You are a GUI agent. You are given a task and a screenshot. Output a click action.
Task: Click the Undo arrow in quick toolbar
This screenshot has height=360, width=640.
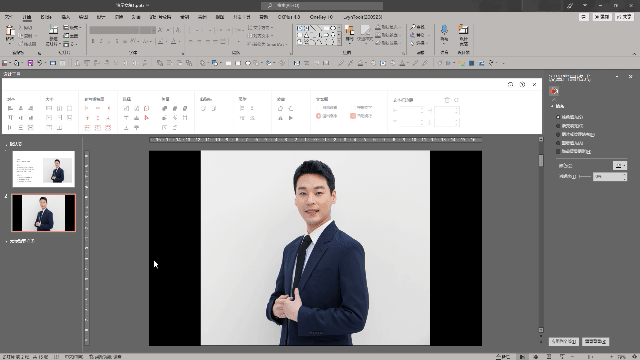tap(40, 63)
